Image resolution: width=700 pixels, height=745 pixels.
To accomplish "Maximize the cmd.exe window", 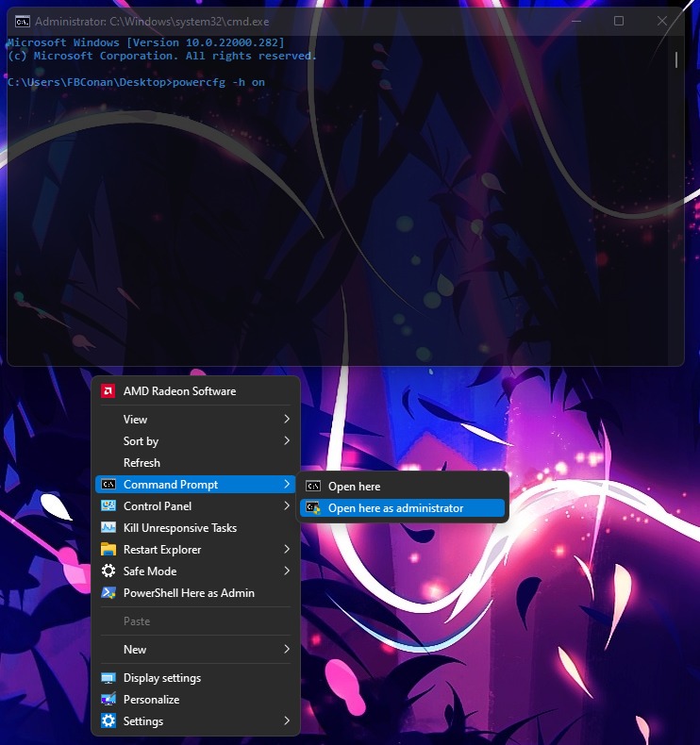I will pos(619,22).
